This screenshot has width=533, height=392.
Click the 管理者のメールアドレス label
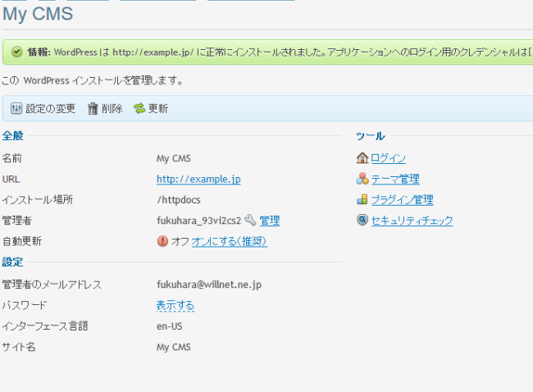tap(52, 285)
